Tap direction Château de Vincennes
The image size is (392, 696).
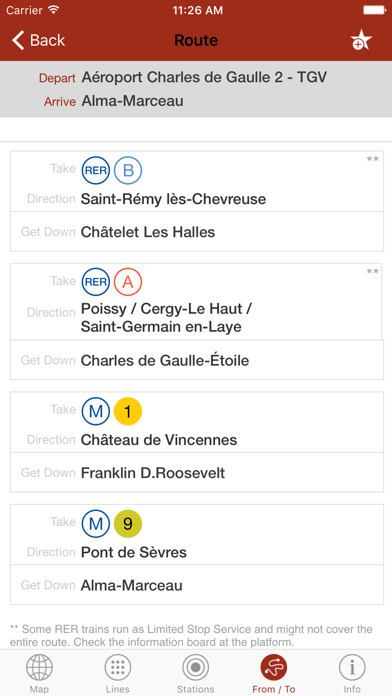coord(159,440)
